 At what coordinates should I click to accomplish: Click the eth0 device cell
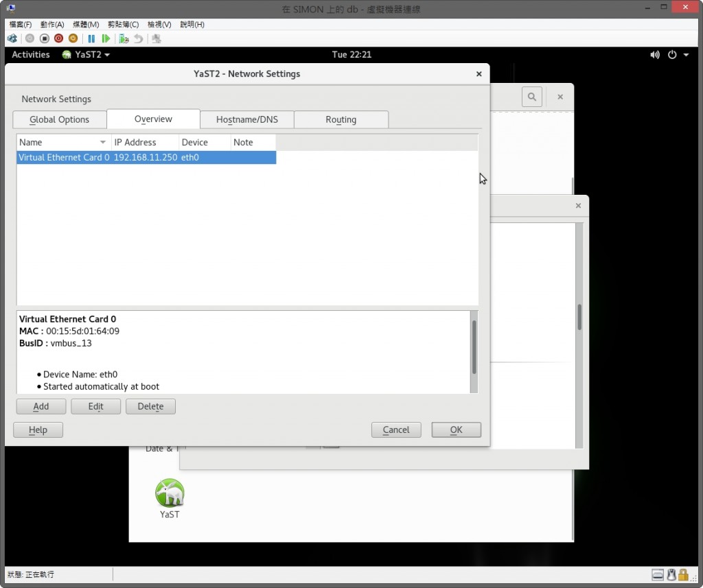click(x=190, y=157)
